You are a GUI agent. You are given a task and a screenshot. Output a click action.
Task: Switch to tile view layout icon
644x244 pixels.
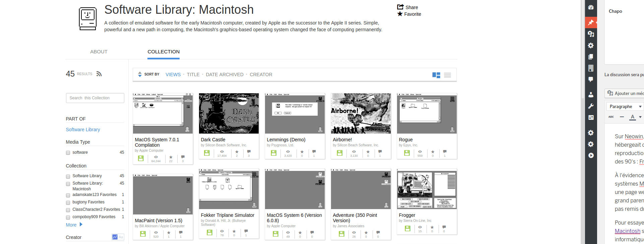click(x=436, y=75)
